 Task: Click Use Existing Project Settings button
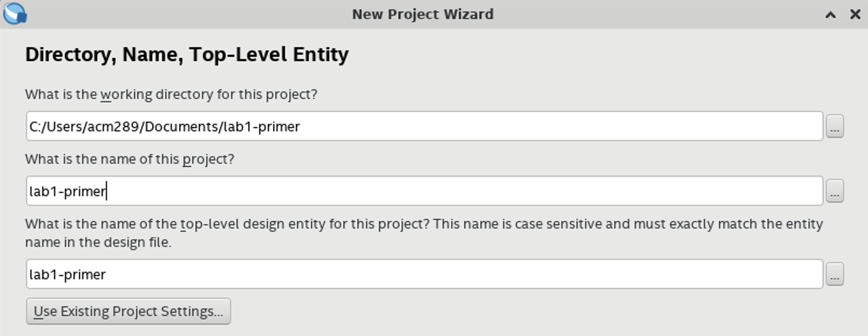click(128, 311)
